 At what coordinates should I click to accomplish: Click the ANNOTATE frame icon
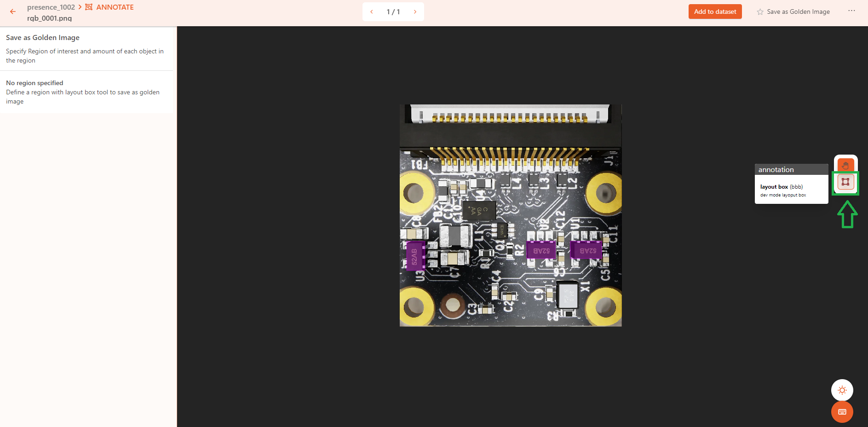(89, 7)
